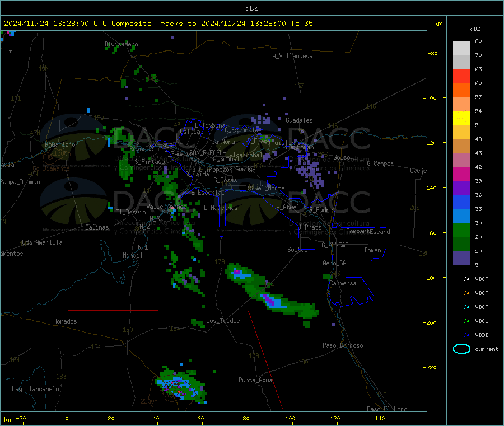
Task: Click the 'El_Desvio' map label
Action: point(130,212)
